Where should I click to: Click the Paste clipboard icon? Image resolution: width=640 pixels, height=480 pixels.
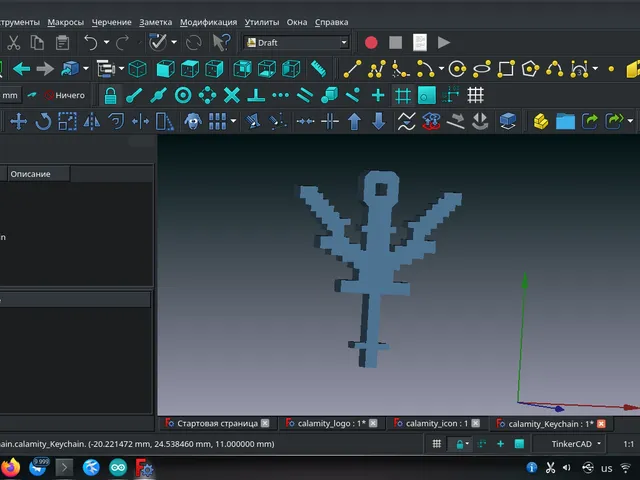coord(62,42)
